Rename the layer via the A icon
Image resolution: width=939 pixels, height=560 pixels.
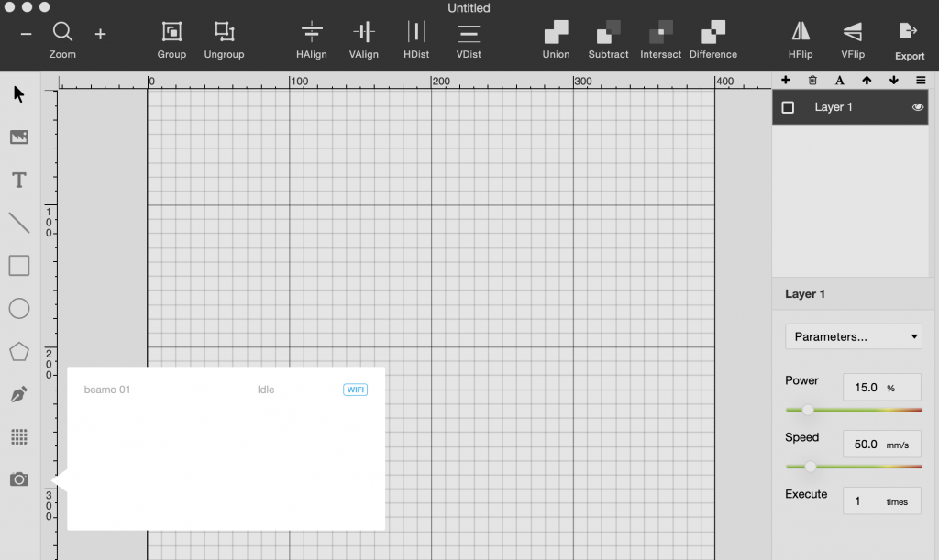coord(839,81)
